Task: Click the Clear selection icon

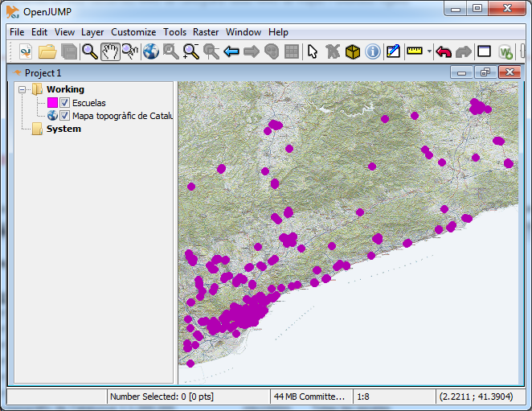Action: coord(333,51)
